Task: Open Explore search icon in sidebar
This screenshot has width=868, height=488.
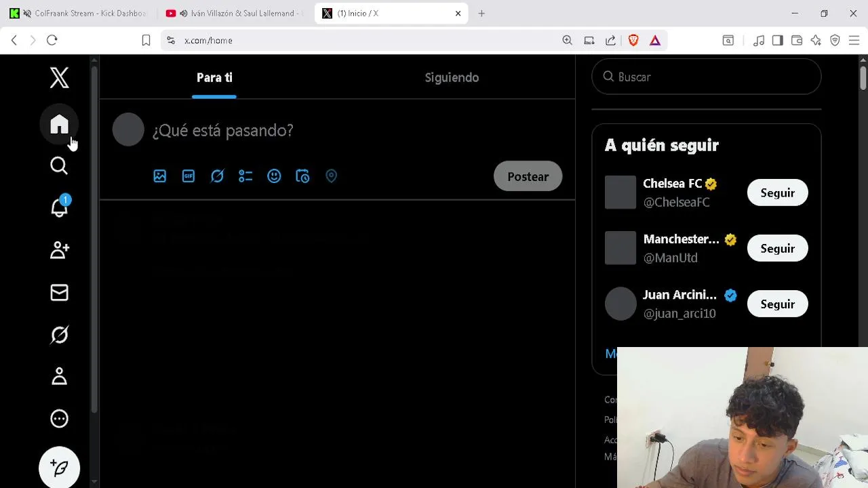Action: [59, 166]
